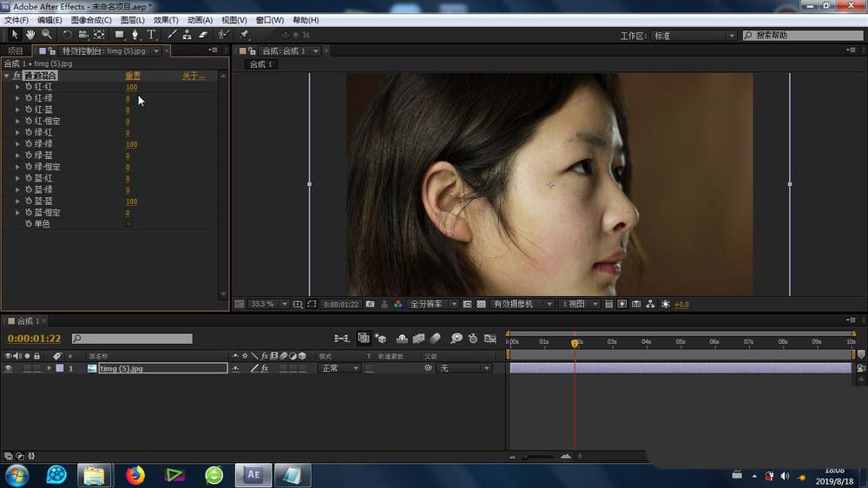Toggle stopwatch for 单色 property
This screenshot has height=488, width=868.
[29, 224]
